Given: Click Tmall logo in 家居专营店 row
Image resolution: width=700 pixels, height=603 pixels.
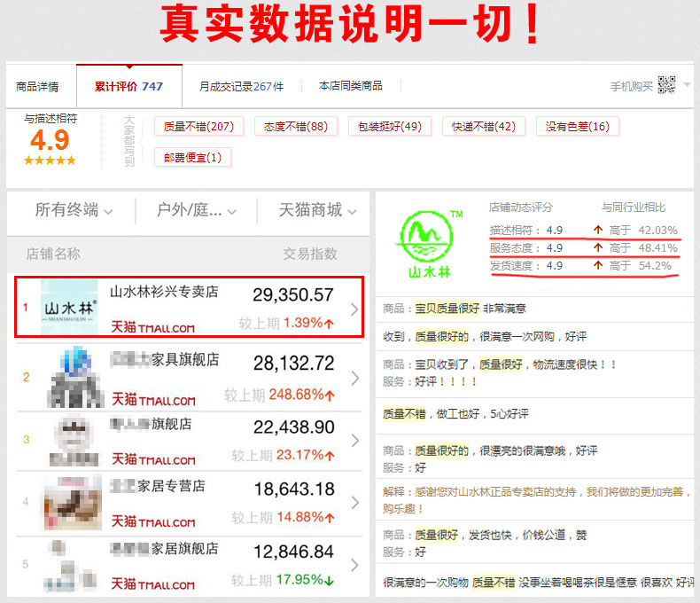Looking at the screenshot, I should click(x=152, y=521).
